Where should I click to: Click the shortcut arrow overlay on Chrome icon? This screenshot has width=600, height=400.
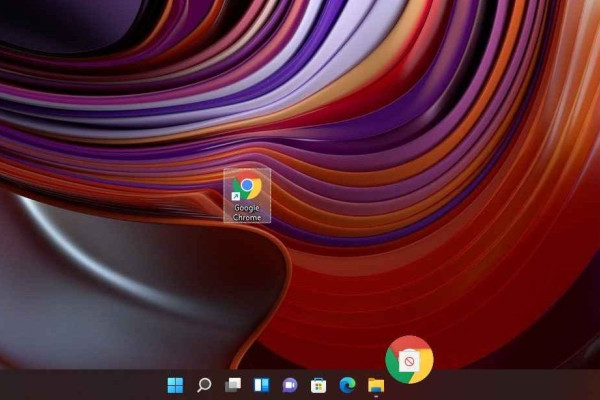click(x=234, y=196)
